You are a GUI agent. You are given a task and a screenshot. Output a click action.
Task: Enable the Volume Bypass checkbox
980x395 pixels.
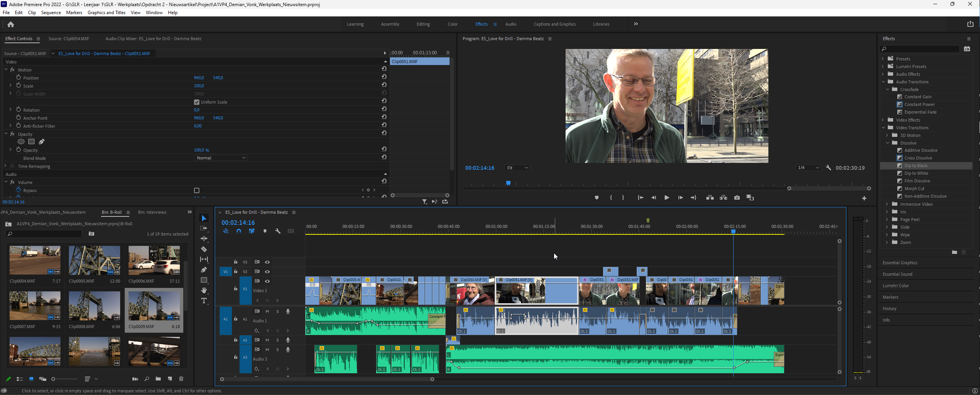pyautogui.click(x=197, y=190)
